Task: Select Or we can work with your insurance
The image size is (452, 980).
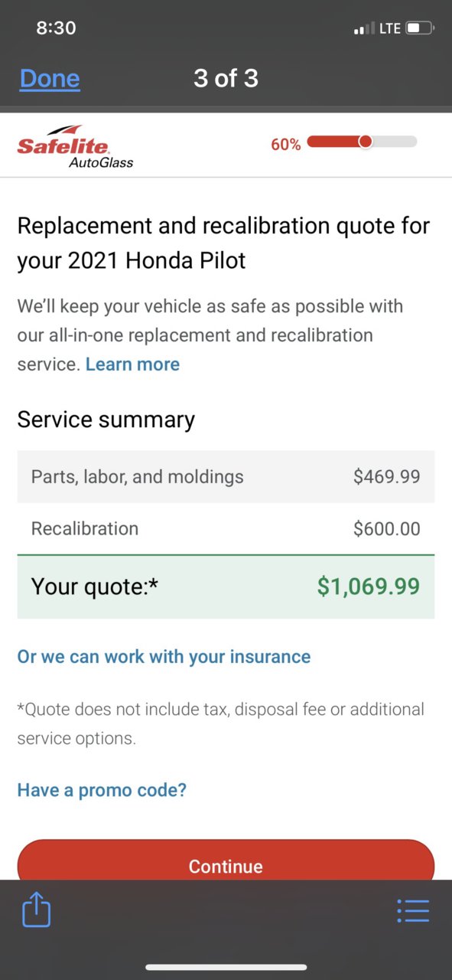Action: click(164, 657)
